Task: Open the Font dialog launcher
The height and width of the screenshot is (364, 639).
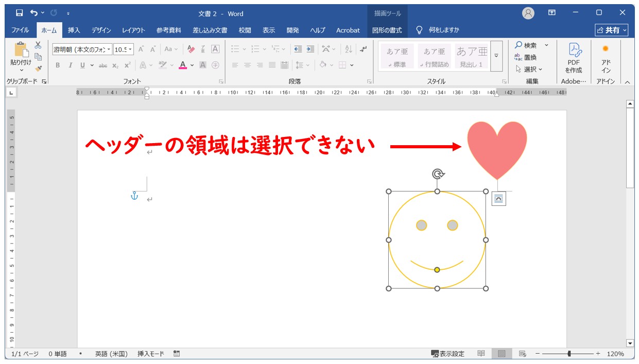Action: click(221, 81)
